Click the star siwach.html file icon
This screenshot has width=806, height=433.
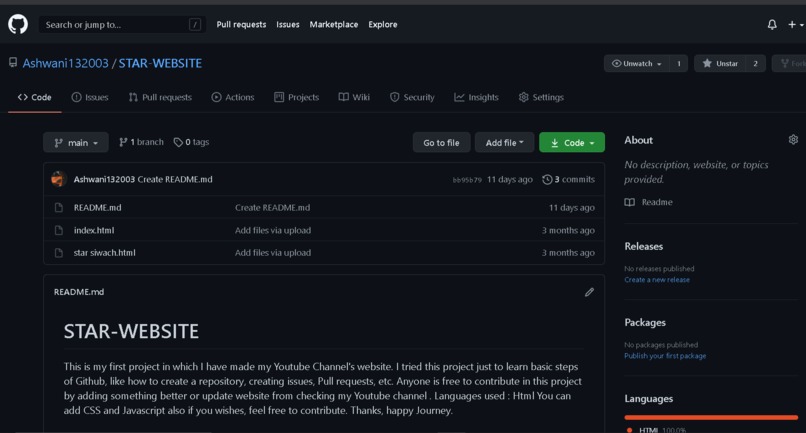click(59, 253)
